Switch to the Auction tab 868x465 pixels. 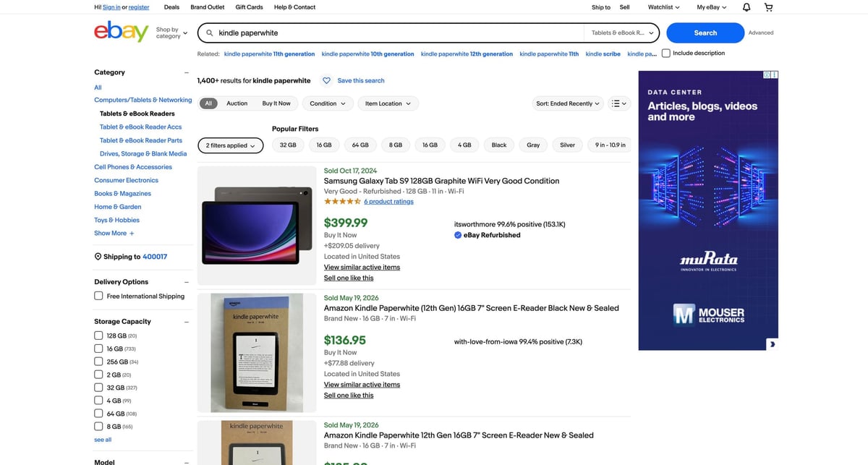pyautogui.click(x=237, y=103)
